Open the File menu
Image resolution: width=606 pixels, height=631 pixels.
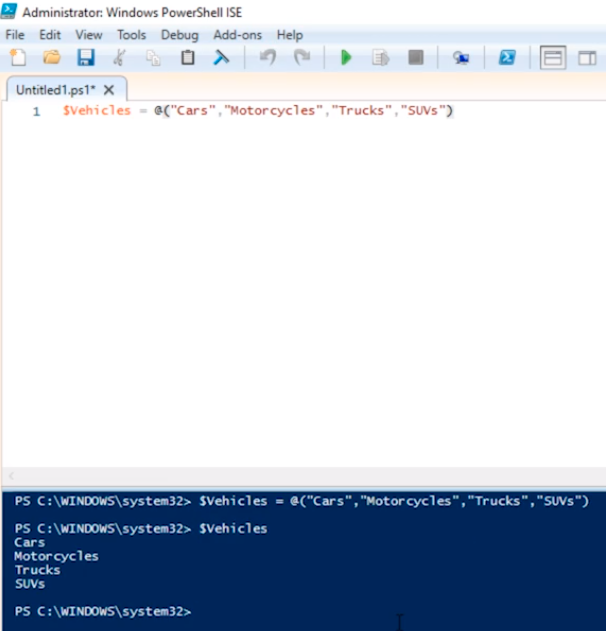(x=15, y=35)
